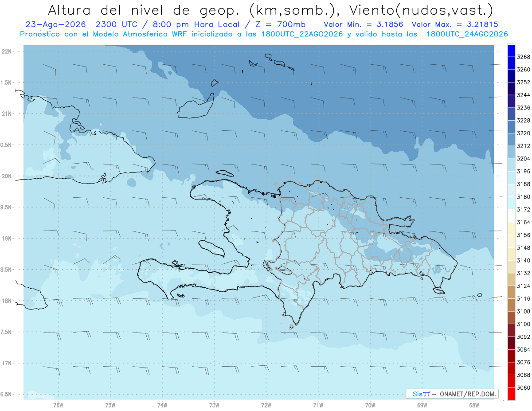Click the '70W' longitude label
This screenshot has width=532, height=411.
(370, 405)
